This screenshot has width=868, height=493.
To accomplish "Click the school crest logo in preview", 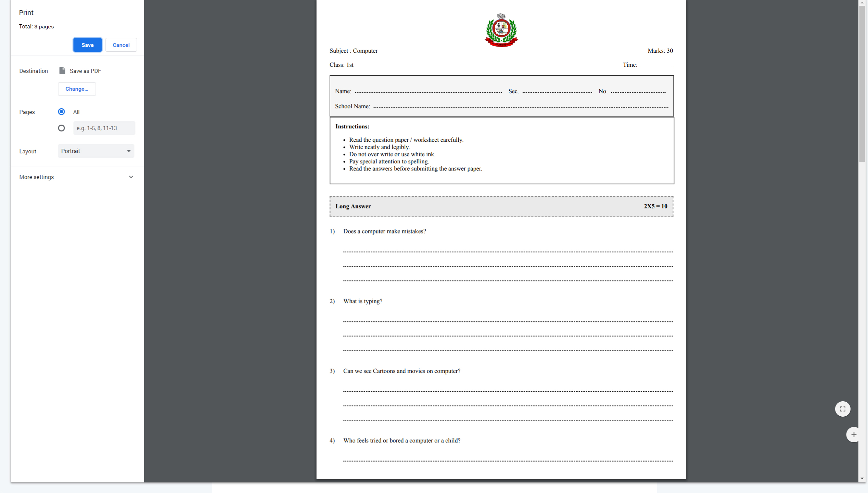I will [x=501, y=30].
